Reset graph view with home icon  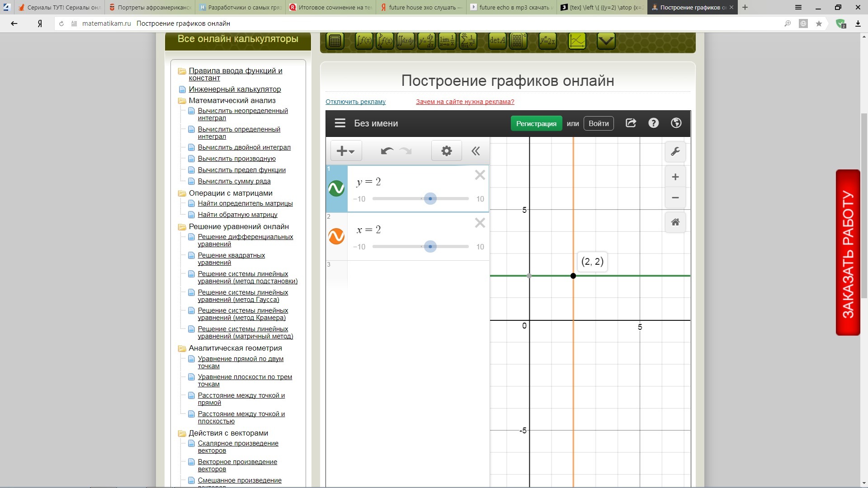(675, 222)
